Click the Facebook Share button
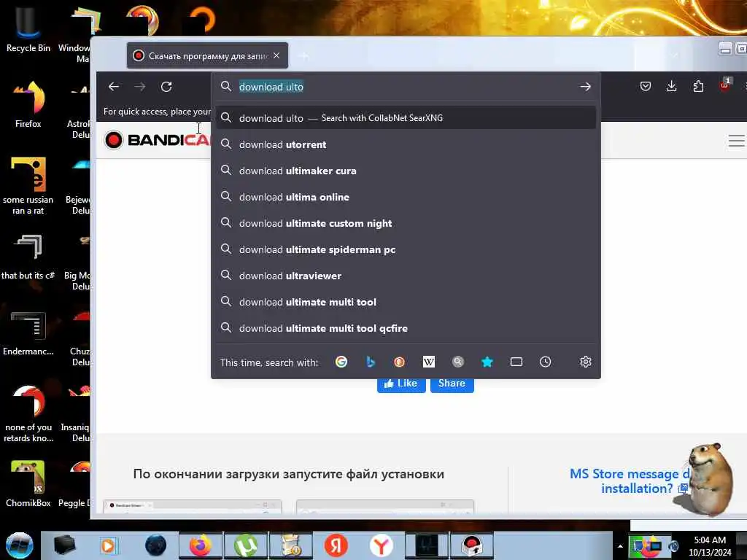The height and width of the screenshot is (560, 747). [452, 384]
